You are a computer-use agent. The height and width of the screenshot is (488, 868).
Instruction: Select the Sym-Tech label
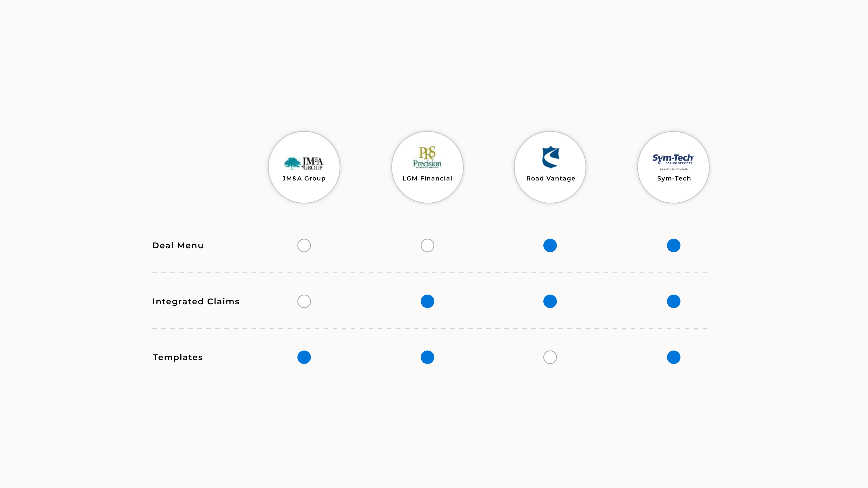674,178
